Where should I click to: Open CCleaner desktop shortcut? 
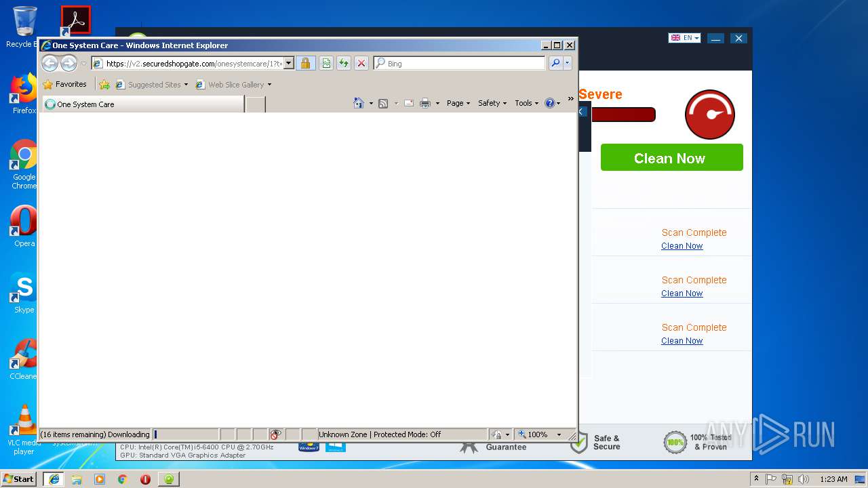(24, 359)
